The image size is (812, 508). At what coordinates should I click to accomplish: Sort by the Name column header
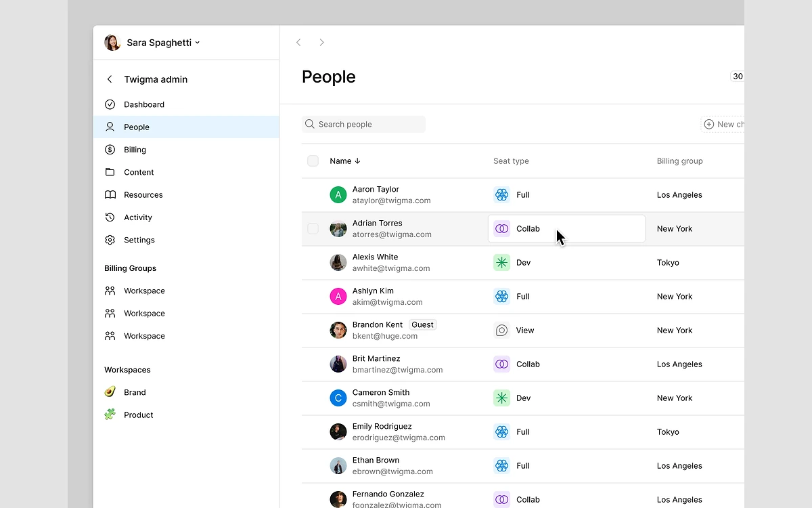(345, 161)
